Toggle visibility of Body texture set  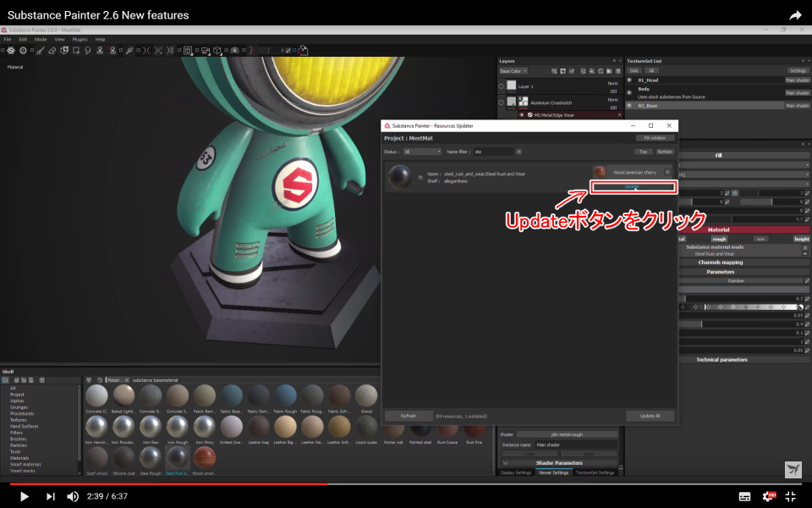629,92
